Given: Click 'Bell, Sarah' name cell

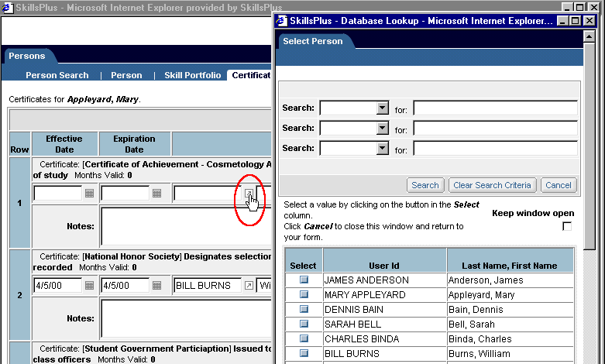Looking at the screenshot, I should coord(510,324).
